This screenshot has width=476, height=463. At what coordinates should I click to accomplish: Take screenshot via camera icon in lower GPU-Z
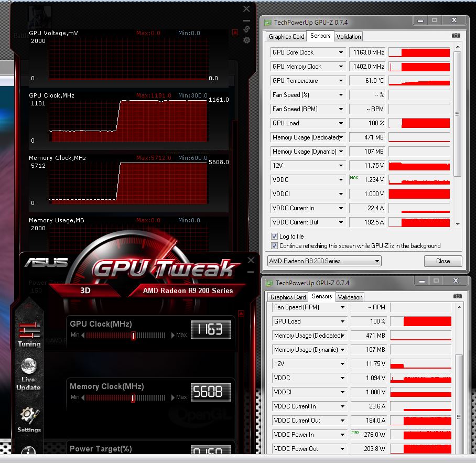[457, 296]
